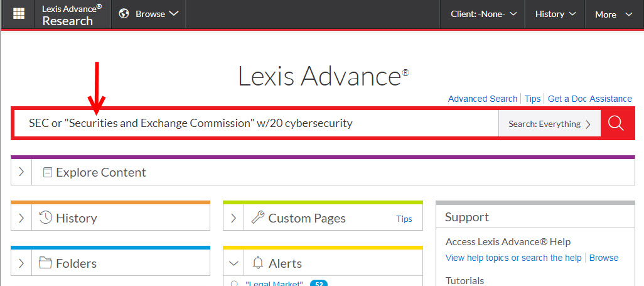The width and height of the screenshot is (644, 286).
Task: Expand the History panel chevron
Action: (x=21, y=217)
